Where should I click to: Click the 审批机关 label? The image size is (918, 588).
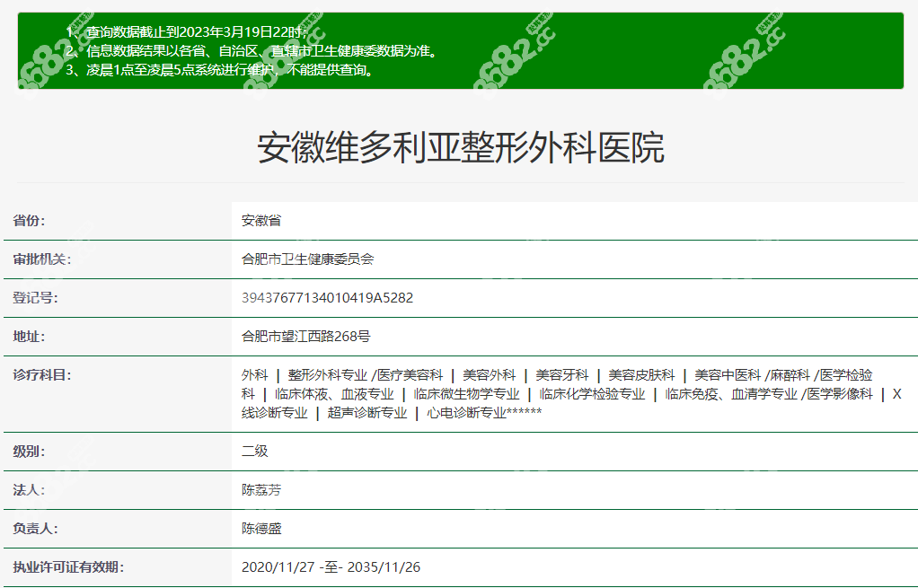[41, 259]
